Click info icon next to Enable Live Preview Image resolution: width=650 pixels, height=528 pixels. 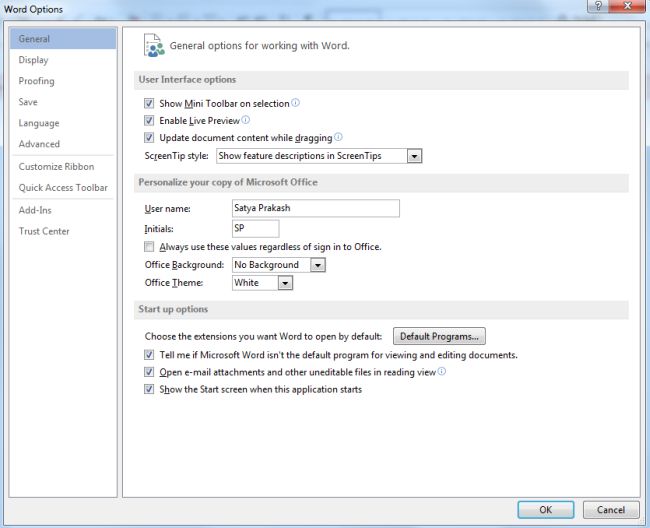pyautogui.click(x=245, y=120)
